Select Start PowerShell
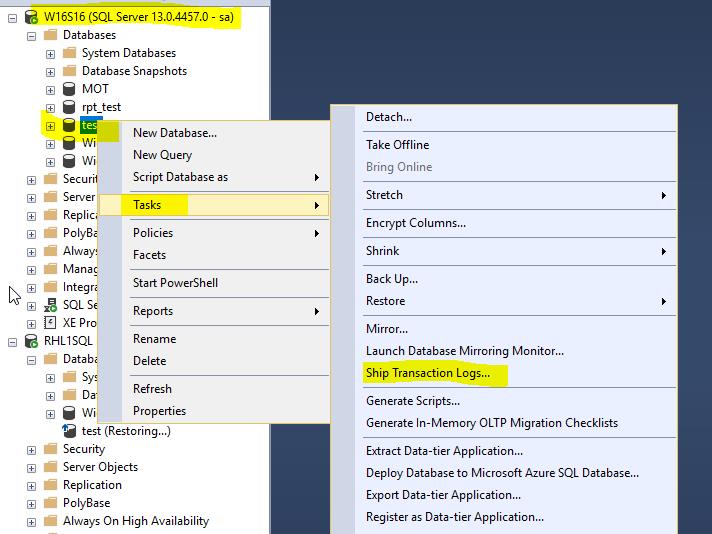Viewport: 712px width, 534px height. tap(213, 283)
